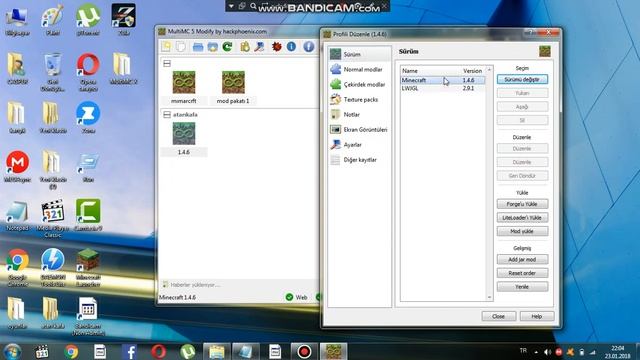Open the Camtasia 9 desktop shortcut
Image resolution: width=640 pixels, height=360 pixels.
point(88,215)
